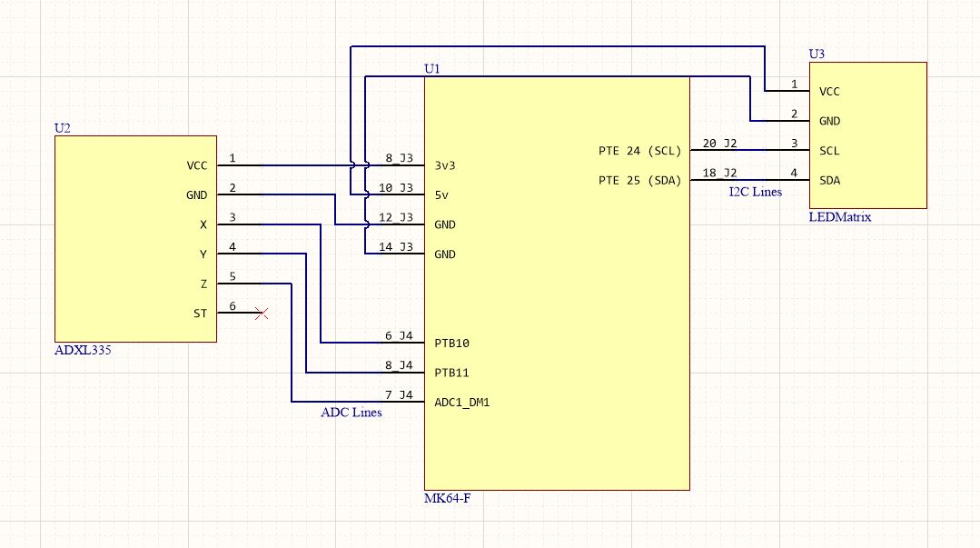Image resolution: width=980 pixels, height=548 pixels.
Task: Select the 'I2C Lines' annotation text
Action: tap(756, 192)
